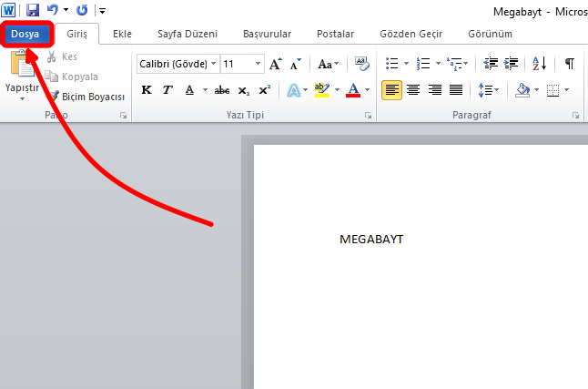
Task: Show paragraph marks with pilcrow icon
Action: 569,64
